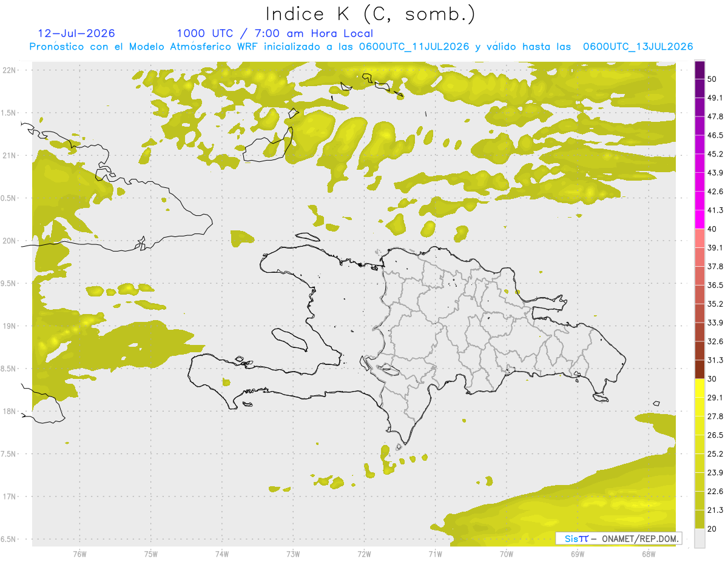Click the '35.2' colorbar label
This screenshot has width=728, height=562.
point(715,304)
